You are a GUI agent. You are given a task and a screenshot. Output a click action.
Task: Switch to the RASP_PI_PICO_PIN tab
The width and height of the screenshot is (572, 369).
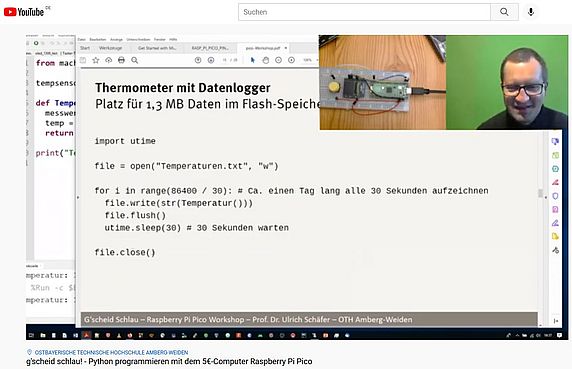click(x=210, y=48)
